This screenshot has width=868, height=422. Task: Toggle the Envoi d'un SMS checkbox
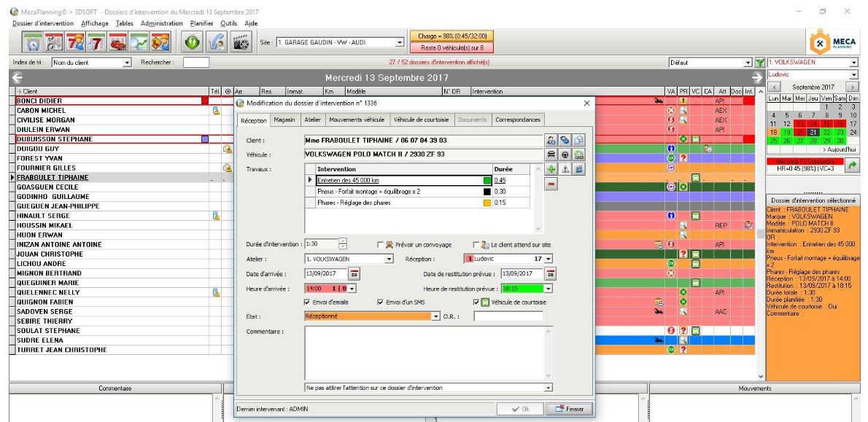click(x=380, y=302)
